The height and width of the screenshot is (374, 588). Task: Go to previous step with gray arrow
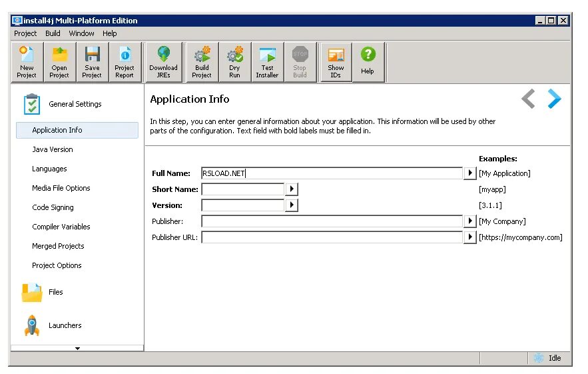pos(528,99)
